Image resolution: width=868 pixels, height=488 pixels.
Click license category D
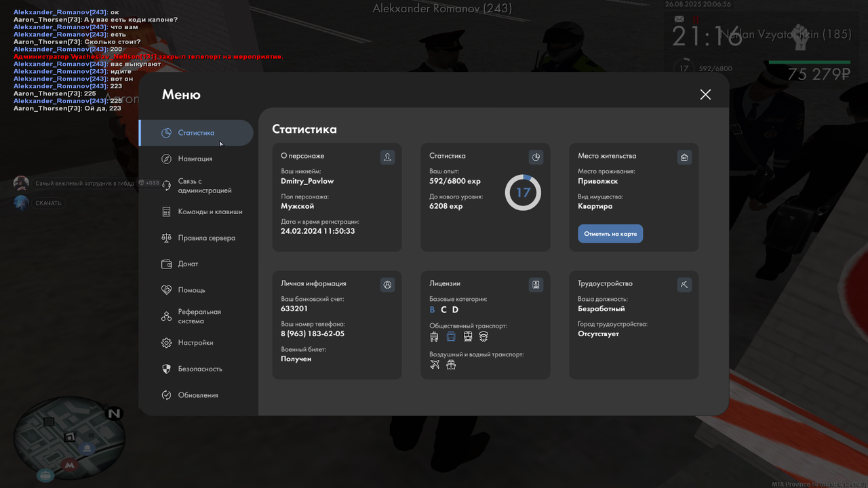pyautogui.click(x=455, y=310)
